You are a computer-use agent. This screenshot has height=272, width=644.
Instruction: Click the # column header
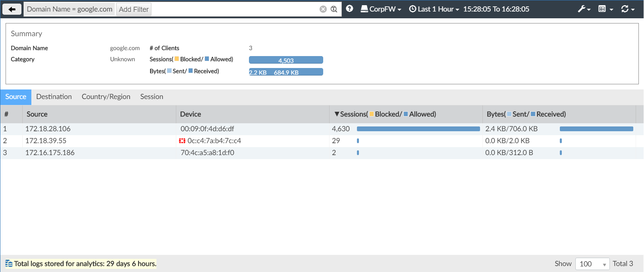tap(11, 114)
